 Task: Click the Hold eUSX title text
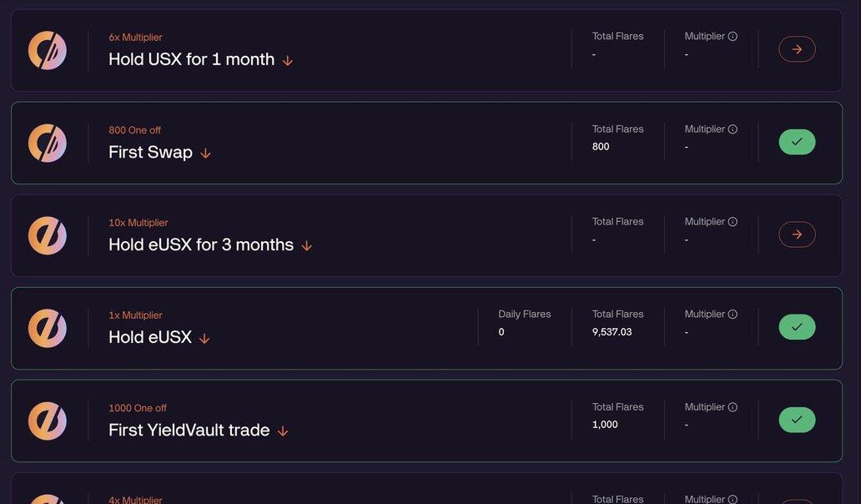pyautogui.click(x=150, y=337)
